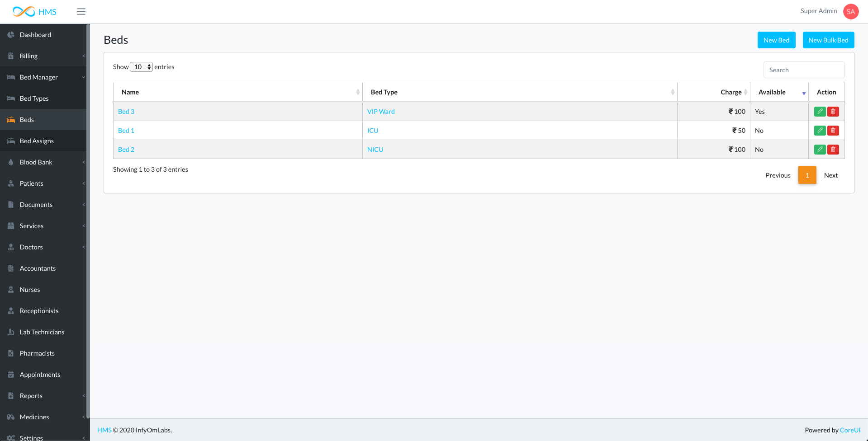
Task: Click the New Bed button
Action: 776,40
